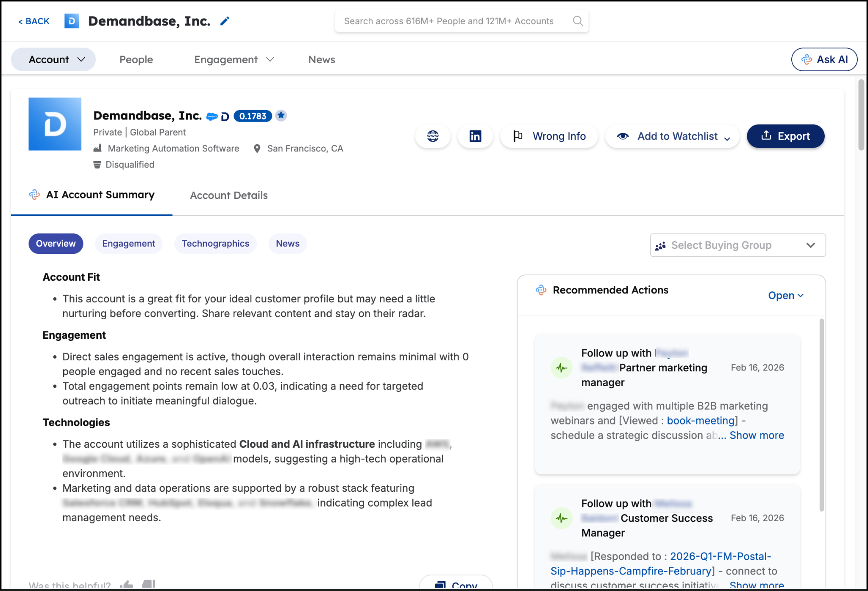The height and width of the screenshot is (591, 868).
Task: Open the News top navigation tab
Action: point(322,59)
